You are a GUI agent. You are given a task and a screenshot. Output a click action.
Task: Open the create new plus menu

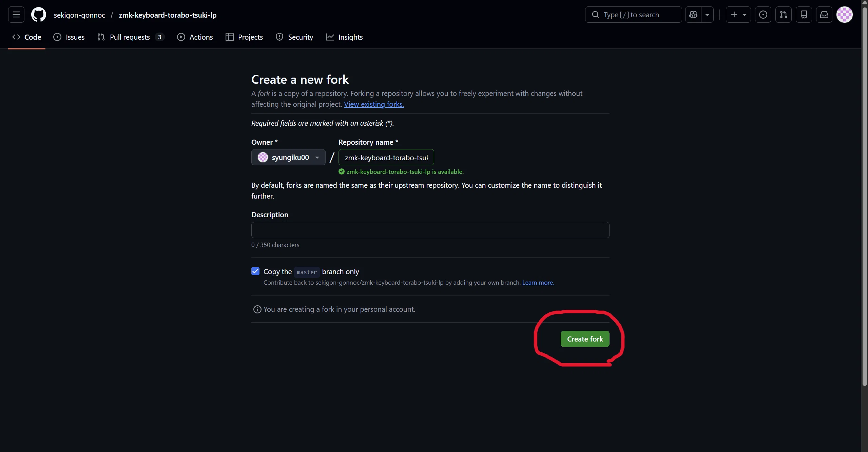[x=738, y=15]
